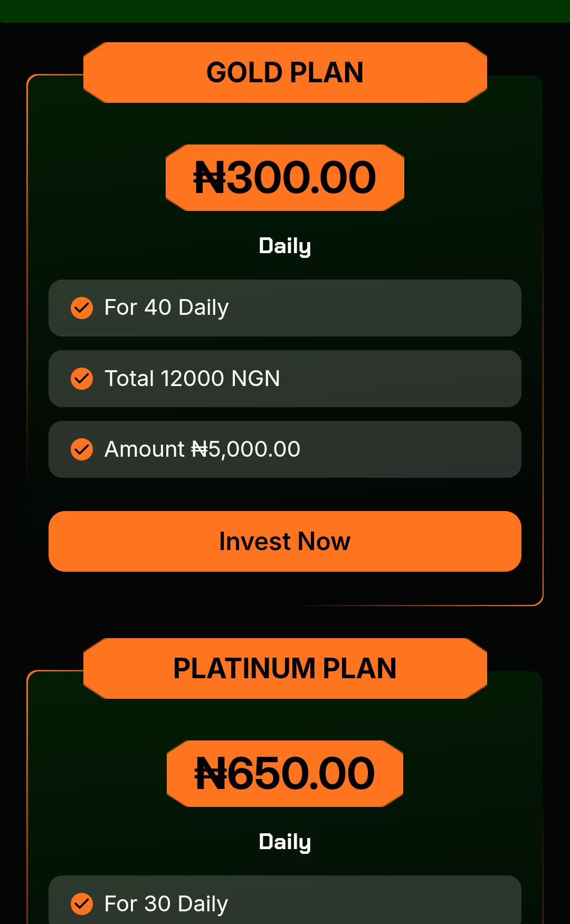Click the checkmark icon beside For 40 Daily
Image resolution: width=570 pixels, height=924 pixels.
(x=82, y=308)
